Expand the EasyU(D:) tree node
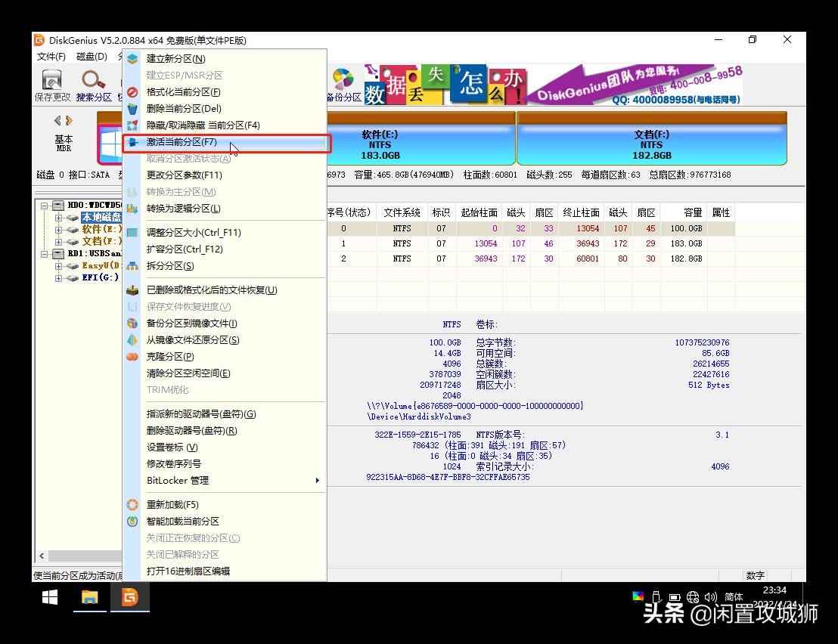 coord(57,265)
